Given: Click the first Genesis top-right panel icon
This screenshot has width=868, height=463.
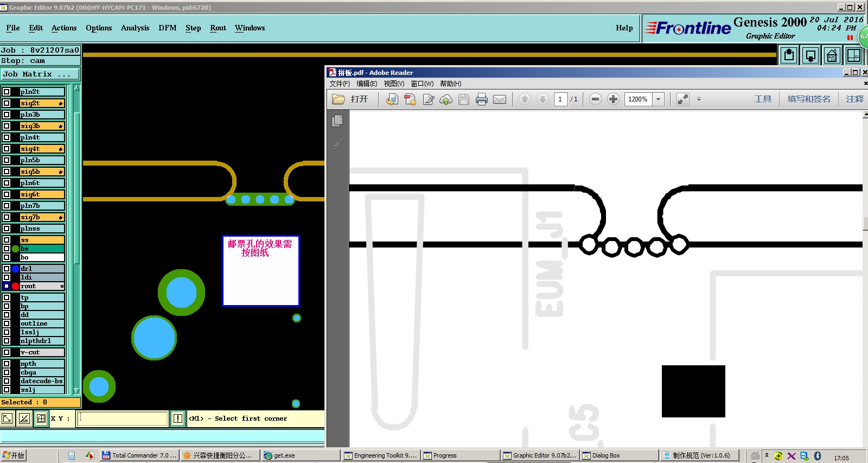Looking at the screenshot, I should point(789,55).
